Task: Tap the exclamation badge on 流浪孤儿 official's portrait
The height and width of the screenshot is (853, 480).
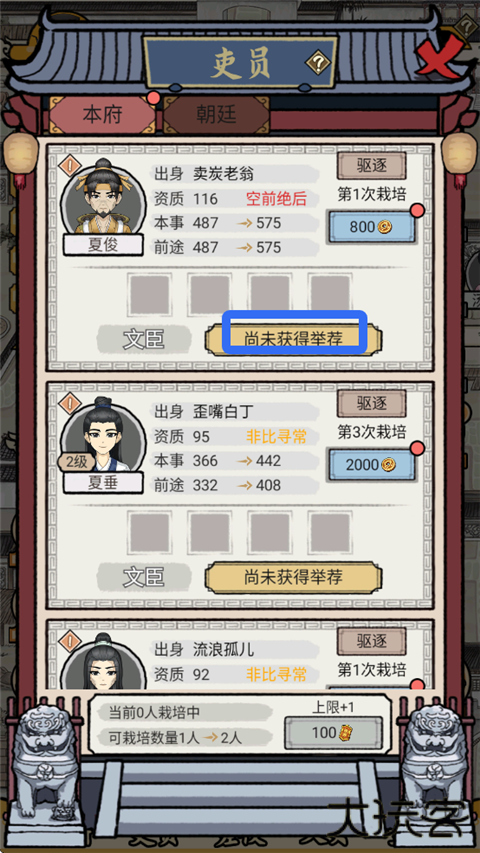Action: click(70, 641)
